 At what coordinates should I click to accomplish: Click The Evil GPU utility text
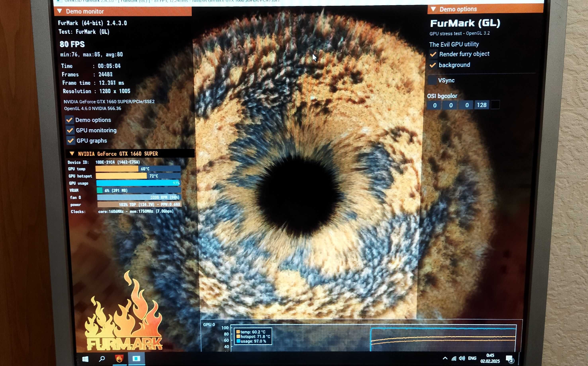[x=454, y=44]
